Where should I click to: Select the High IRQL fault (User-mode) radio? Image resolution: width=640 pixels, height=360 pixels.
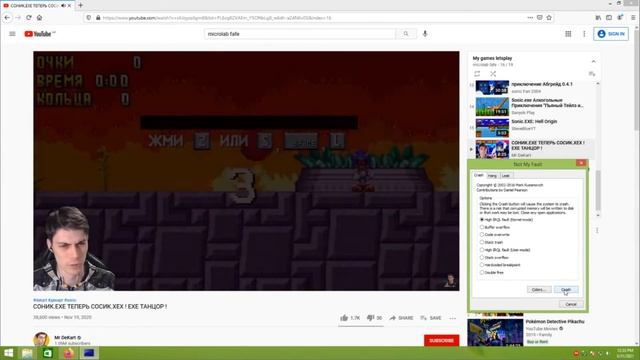[482, 250]
